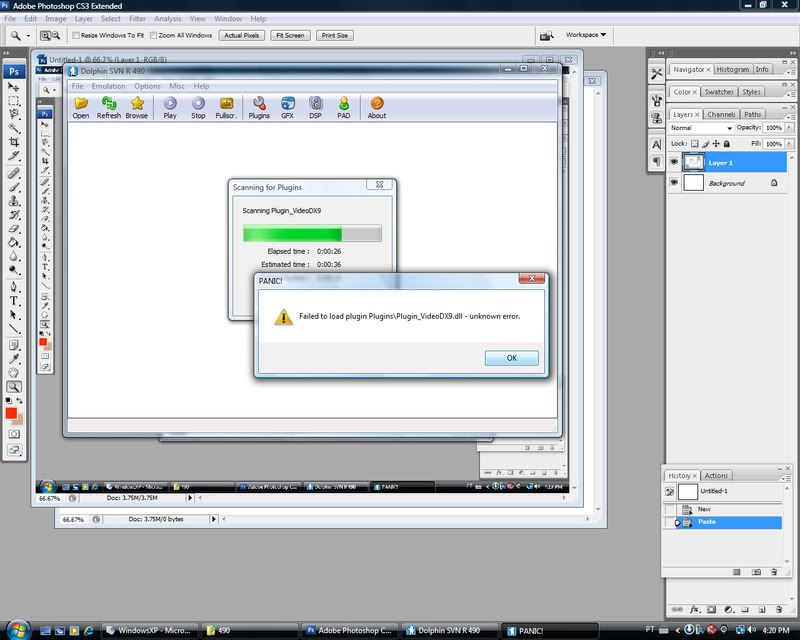The width and height of the screenshot is (800, 640).
Task: Toggle lock image pixels
Action: pyautogui.click(x=706, y=144)
